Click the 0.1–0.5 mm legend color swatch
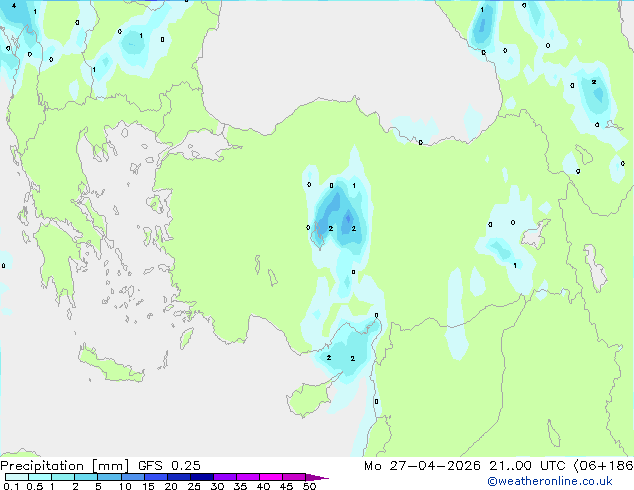The height and width of the screenshot is (490, 634). click(17, 477)
